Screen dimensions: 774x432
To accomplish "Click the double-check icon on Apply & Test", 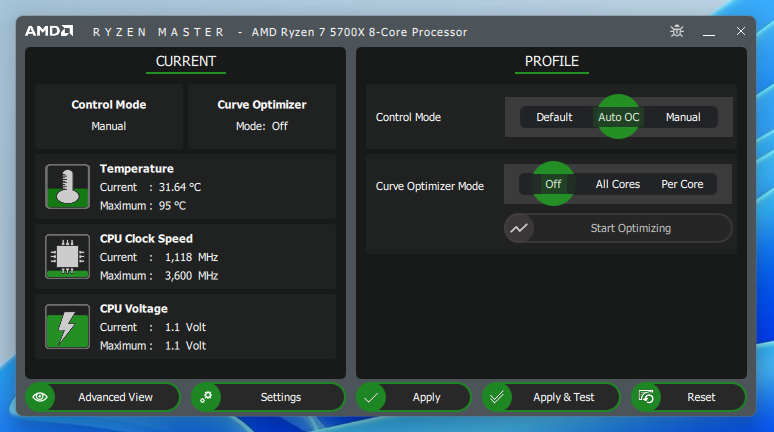I will click(x=497, y=397).
